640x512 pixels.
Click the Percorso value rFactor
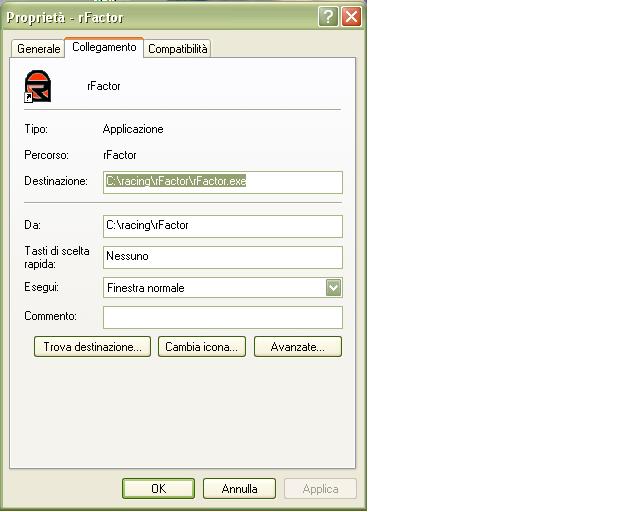pos(120,155)
